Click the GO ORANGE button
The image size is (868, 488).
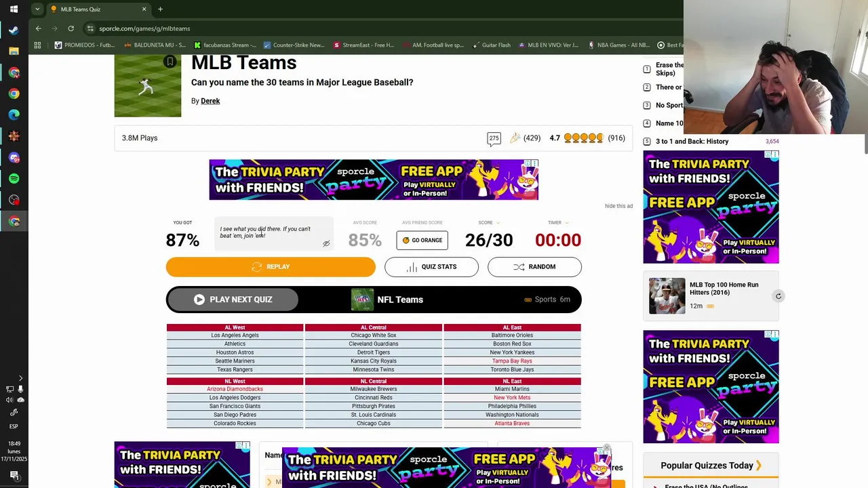point(422,240)
